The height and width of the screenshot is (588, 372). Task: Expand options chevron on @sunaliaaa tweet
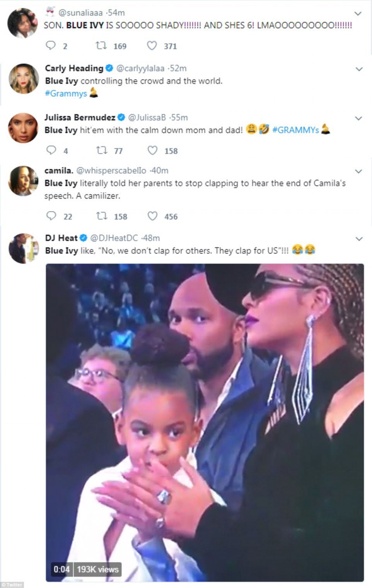pyautogui.click(x=358, y=14)
